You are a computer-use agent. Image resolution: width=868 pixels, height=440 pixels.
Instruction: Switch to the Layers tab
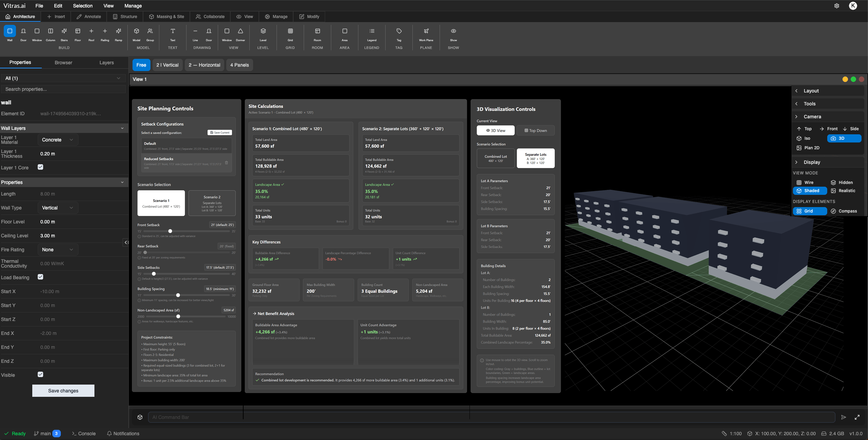106,63
